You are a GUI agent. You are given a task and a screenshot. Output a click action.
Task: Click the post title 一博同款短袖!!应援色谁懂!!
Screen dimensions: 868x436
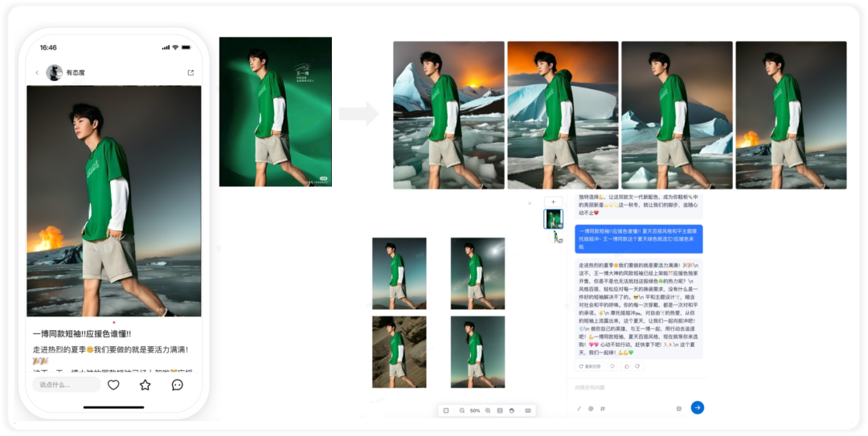click(x=82, y=334)
